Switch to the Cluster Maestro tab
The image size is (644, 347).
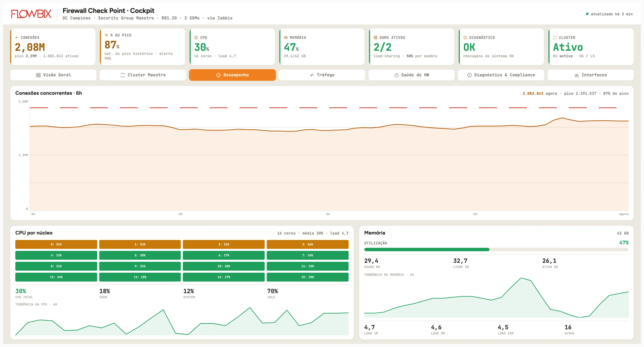pos(143,75)
